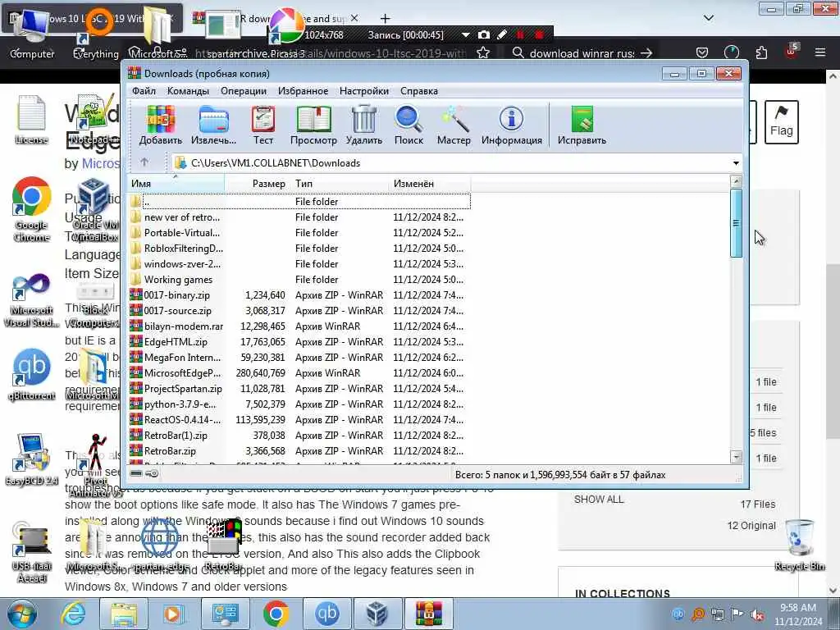840x630 pixels.
Task: Open the Просмотр (View) tool
Action: (313, 125)
